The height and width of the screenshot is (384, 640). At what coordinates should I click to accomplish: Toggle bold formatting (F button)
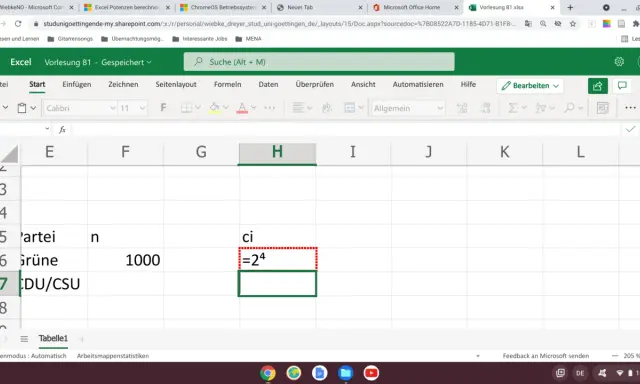point(163,108)
